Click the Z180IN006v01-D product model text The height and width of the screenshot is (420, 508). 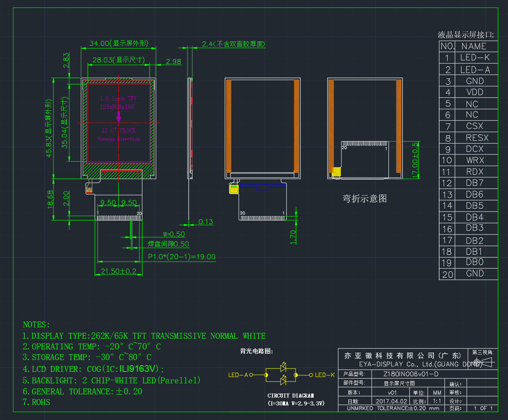click(x=411, y=374)
